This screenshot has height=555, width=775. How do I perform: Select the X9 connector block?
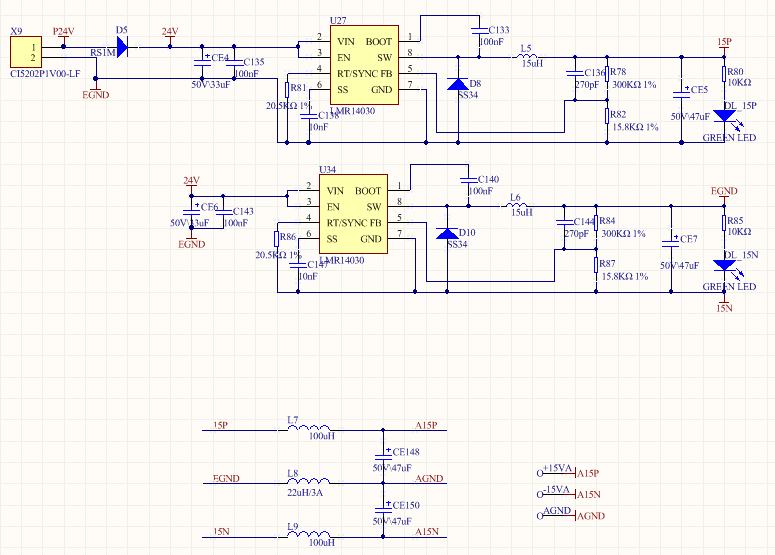pos(26,52)
